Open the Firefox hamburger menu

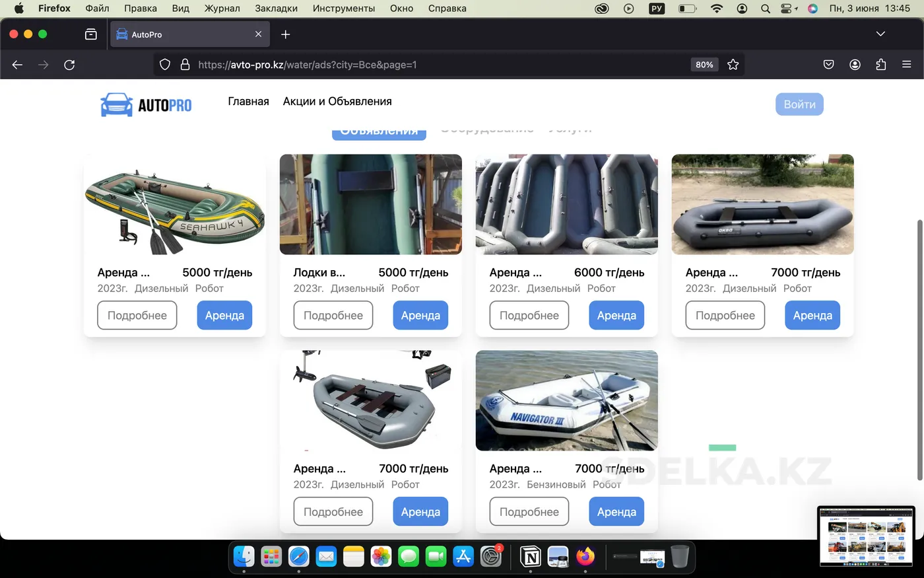[907, 65]
